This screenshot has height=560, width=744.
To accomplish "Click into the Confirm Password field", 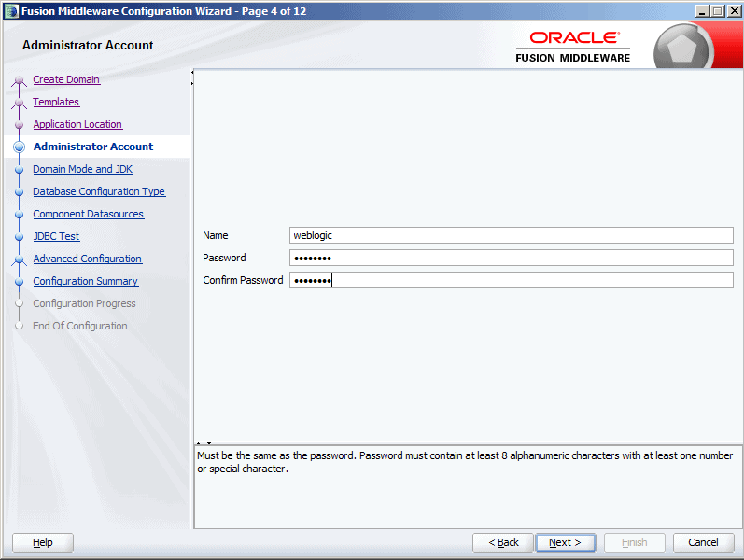I will click(x=511, y=280).
